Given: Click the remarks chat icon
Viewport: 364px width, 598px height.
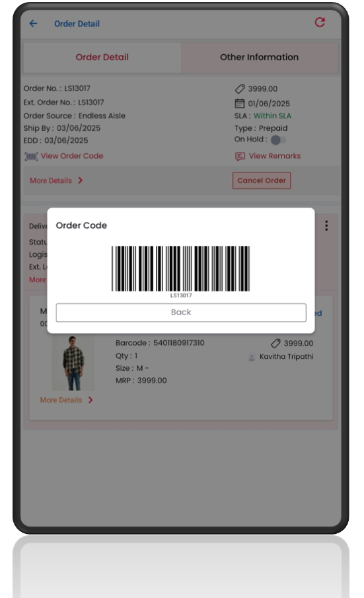Looking at the screenshot, I should [x=240, y=157].
